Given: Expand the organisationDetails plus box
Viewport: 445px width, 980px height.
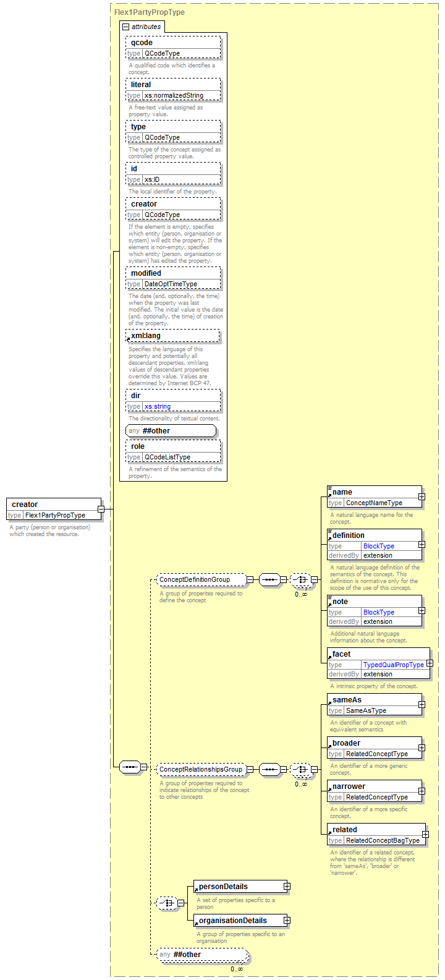Looking at the screenshot, I should [287, 921].
